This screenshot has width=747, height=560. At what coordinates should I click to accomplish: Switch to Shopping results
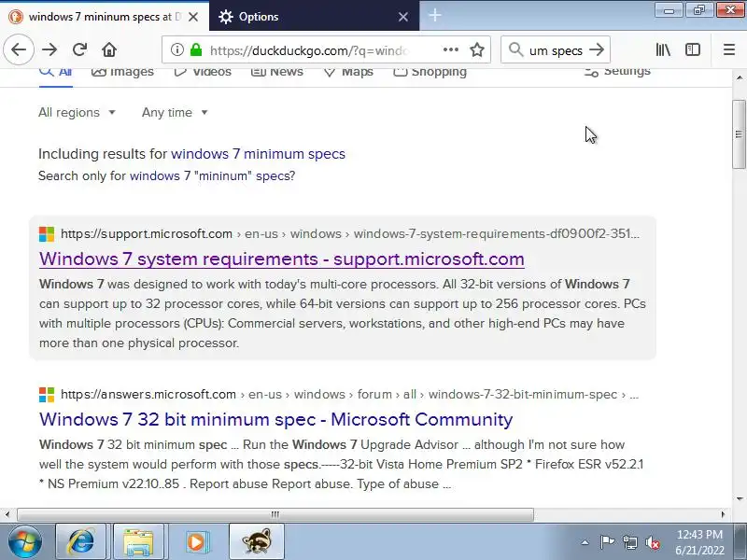(x=430, y=73)
